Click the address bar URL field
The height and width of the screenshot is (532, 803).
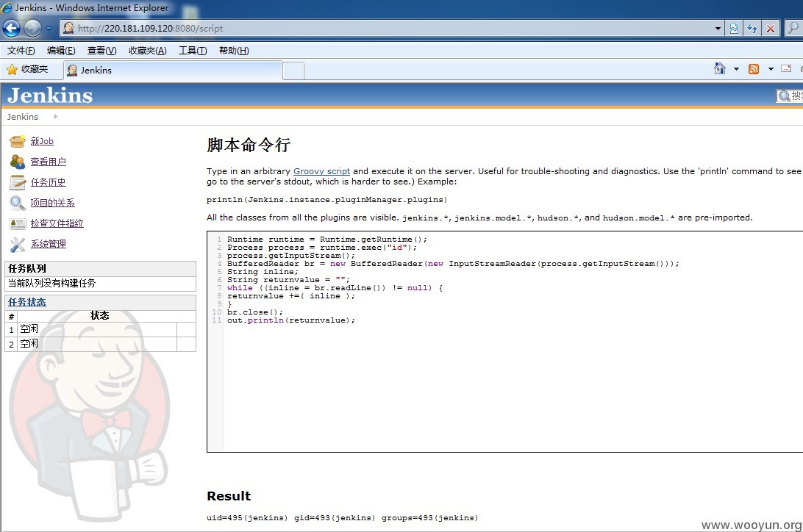coord(389,29)
